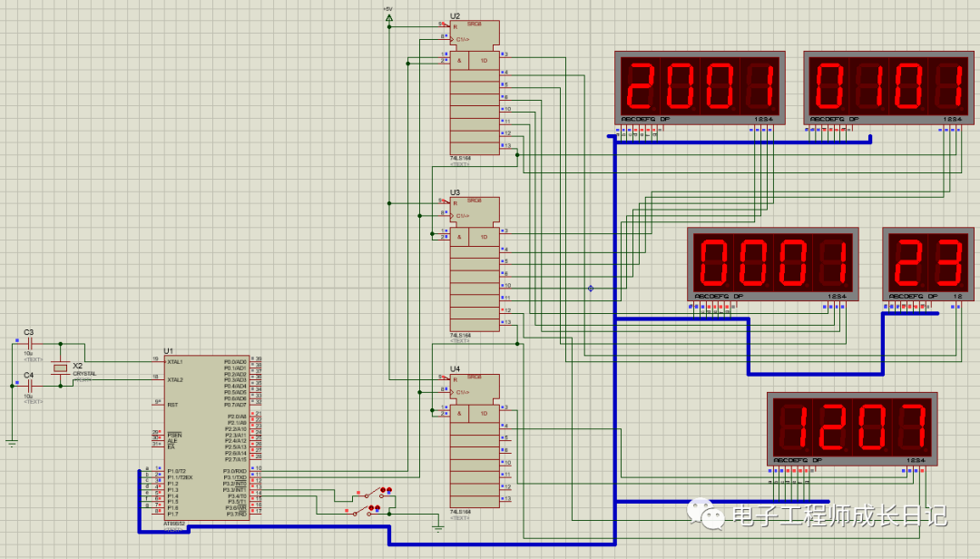Click the X2 reference label
Viewport: 980px width, 559px height.
[x=77, y=366]
